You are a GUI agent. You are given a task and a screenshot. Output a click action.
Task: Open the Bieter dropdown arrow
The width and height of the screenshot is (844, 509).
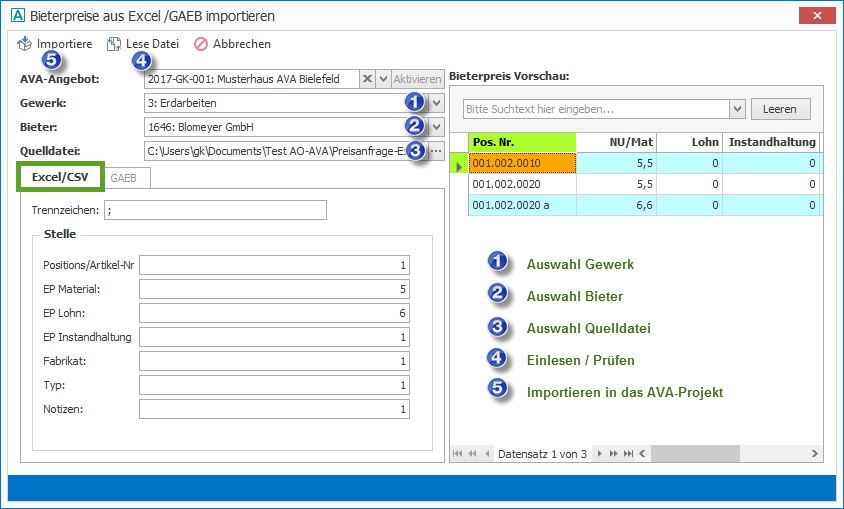437,127
